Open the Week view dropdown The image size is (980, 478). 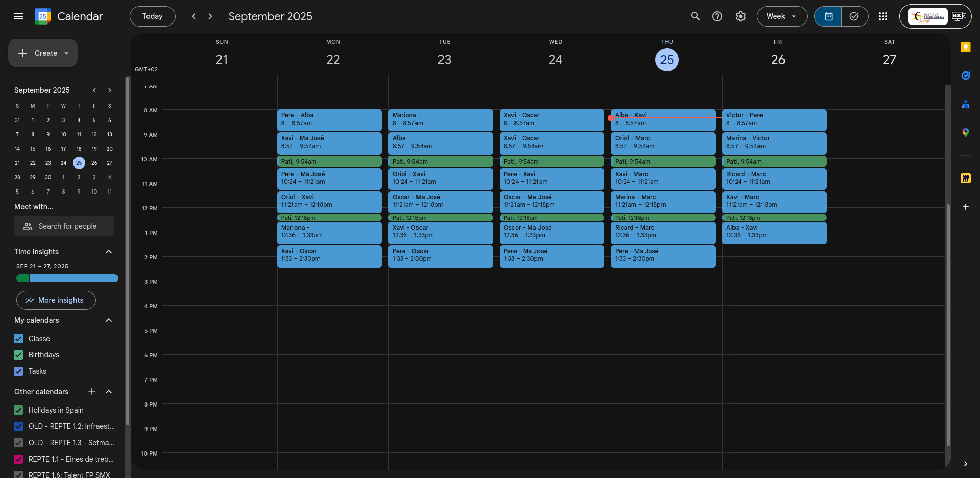[x=781, y=16]
